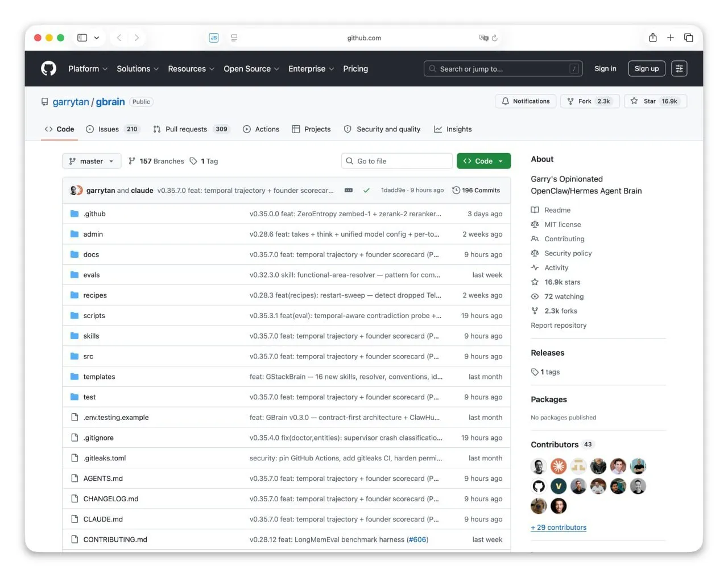Click the GitHub octocat contributor avatar
The width and height of the screenshot is (728, 577).
pyautogui.click(x=539, y=487)
